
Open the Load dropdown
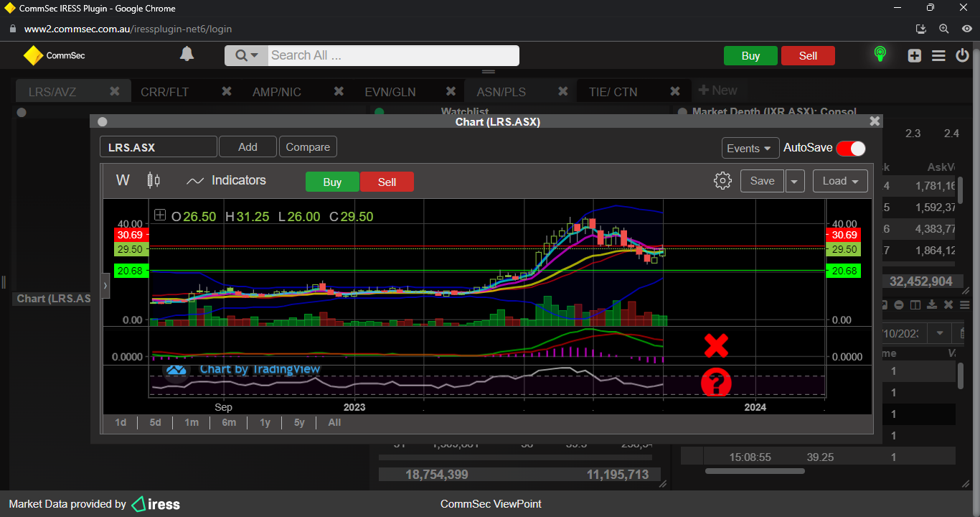(840, 181)
